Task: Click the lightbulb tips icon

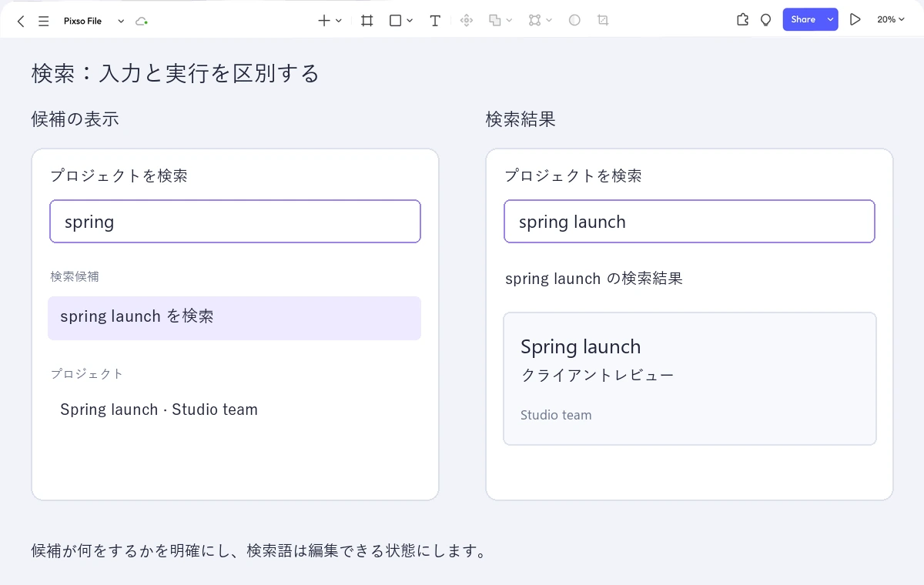Action: 765,20
